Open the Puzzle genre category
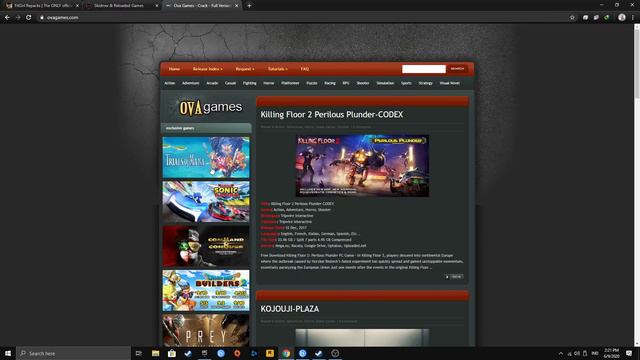The height and width of the screenshot is (360, 640). pos(312,83)
